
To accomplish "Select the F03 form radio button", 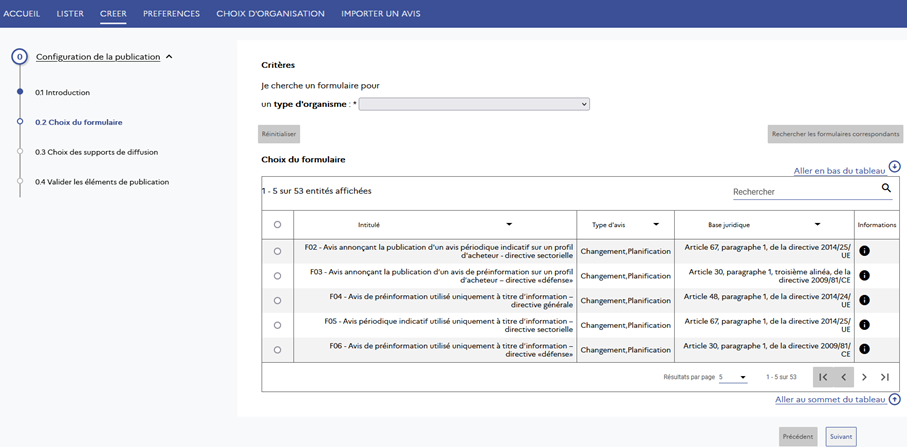I will click(x=277, y=276).
